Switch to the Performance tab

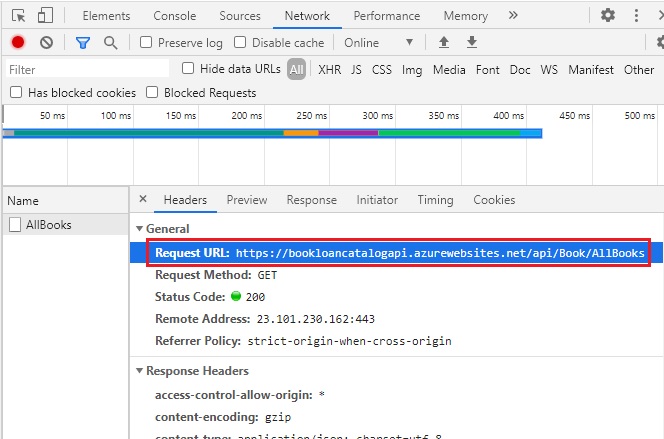point(387,16)
